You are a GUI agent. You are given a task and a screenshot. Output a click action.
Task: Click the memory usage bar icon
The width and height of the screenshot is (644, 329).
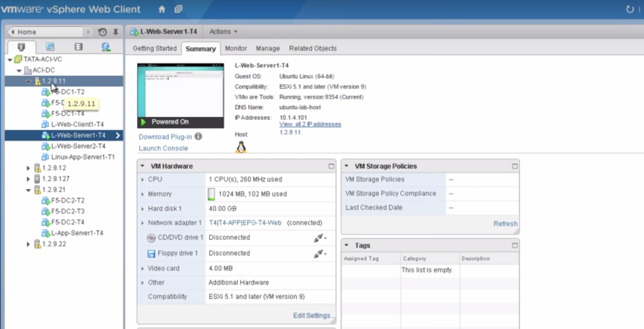tap(211, 194)
